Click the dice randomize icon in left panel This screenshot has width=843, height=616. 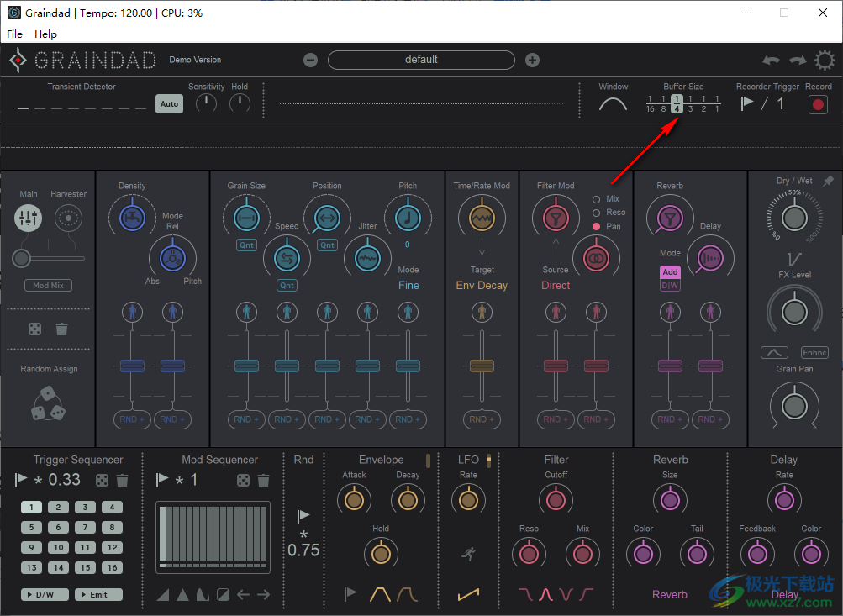(x=34, y=329)
